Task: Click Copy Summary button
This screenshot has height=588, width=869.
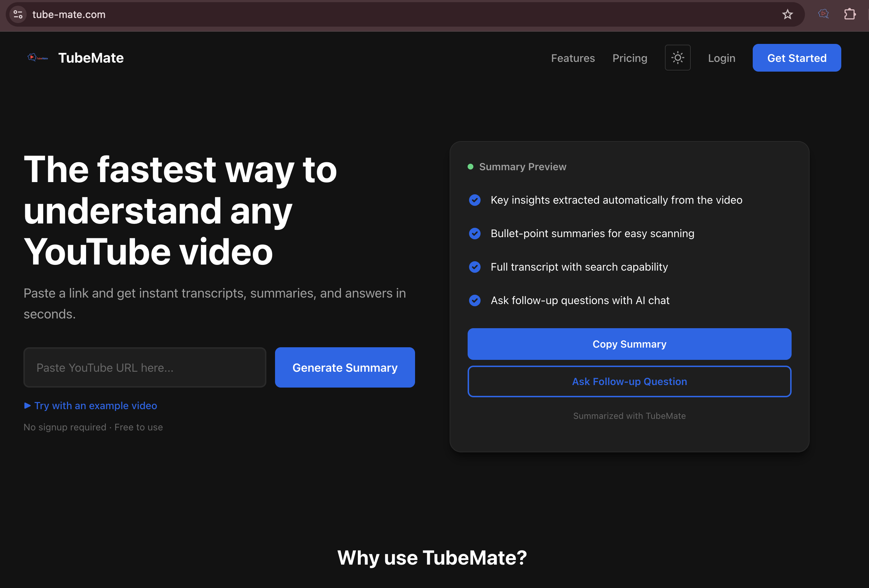Action: [x=629, y=344]
